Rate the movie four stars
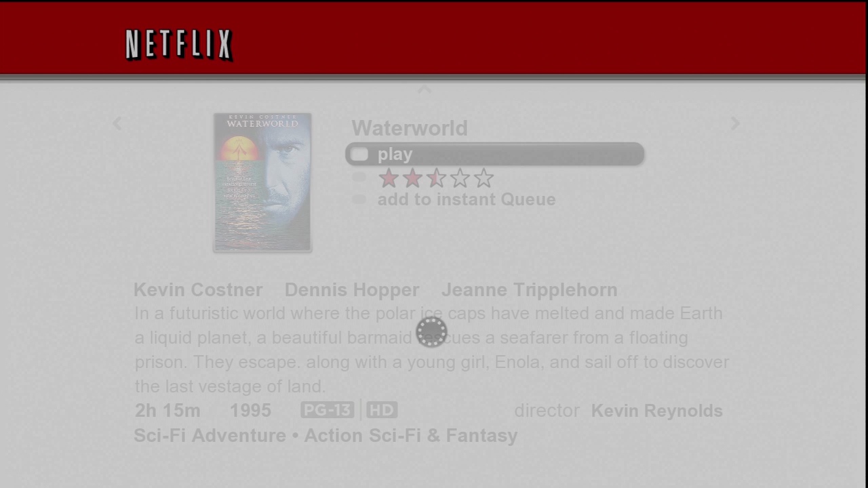Screen dimensions: 868x488 coord(460,178)
